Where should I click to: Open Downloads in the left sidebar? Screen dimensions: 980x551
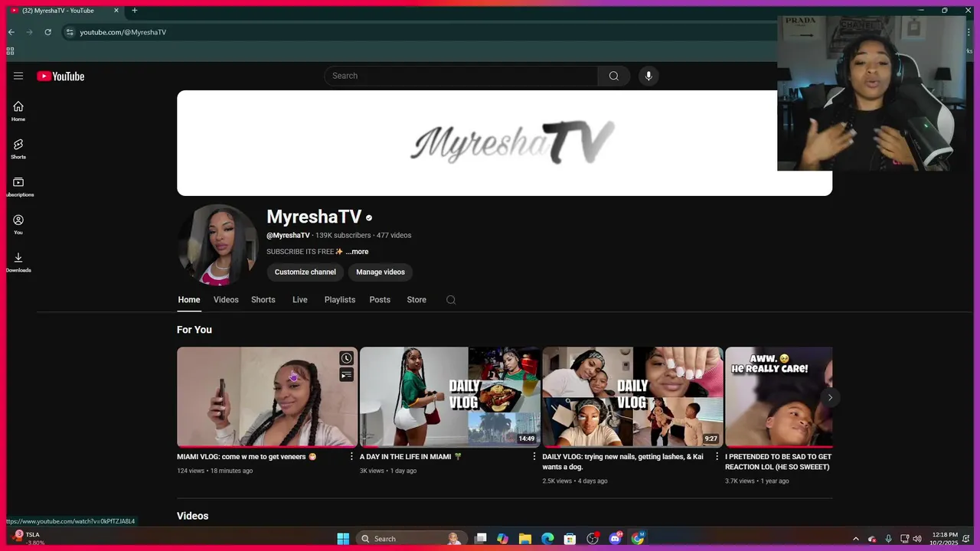18,262
